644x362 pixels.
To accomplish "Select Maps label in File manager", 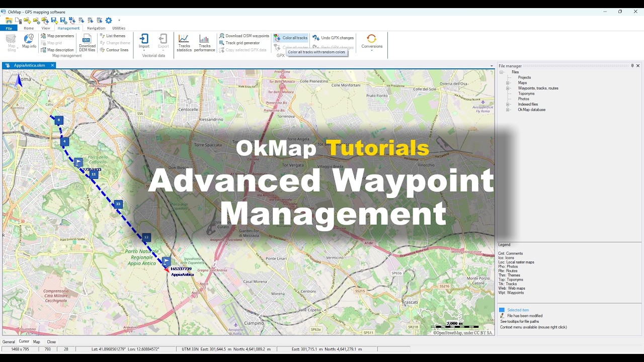I will pos(522,83).
